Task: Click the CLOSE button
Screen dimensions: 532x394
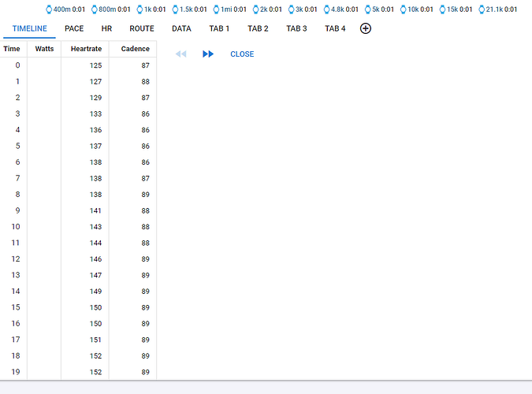Action: tap(242, 54)
